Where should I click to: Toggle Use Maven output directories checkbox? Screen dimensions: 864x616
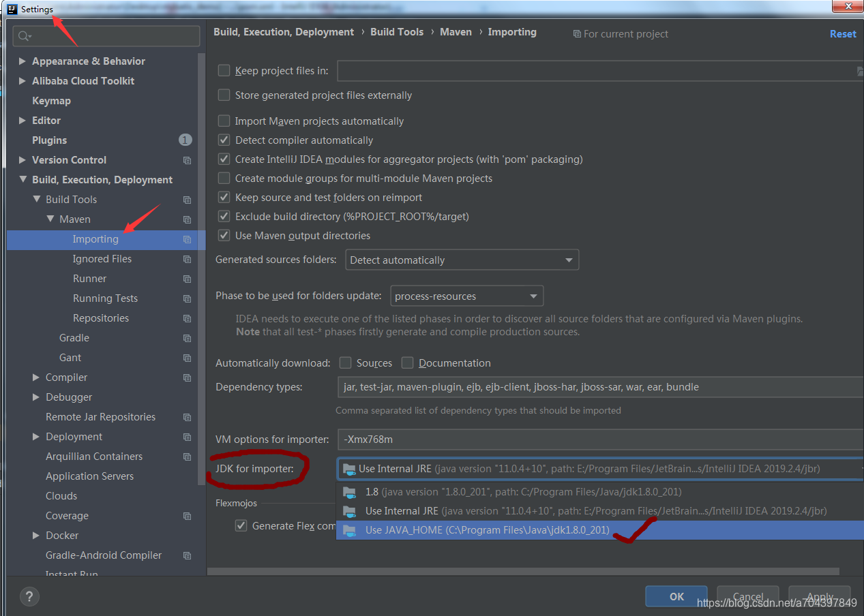(x=224, y=236)
